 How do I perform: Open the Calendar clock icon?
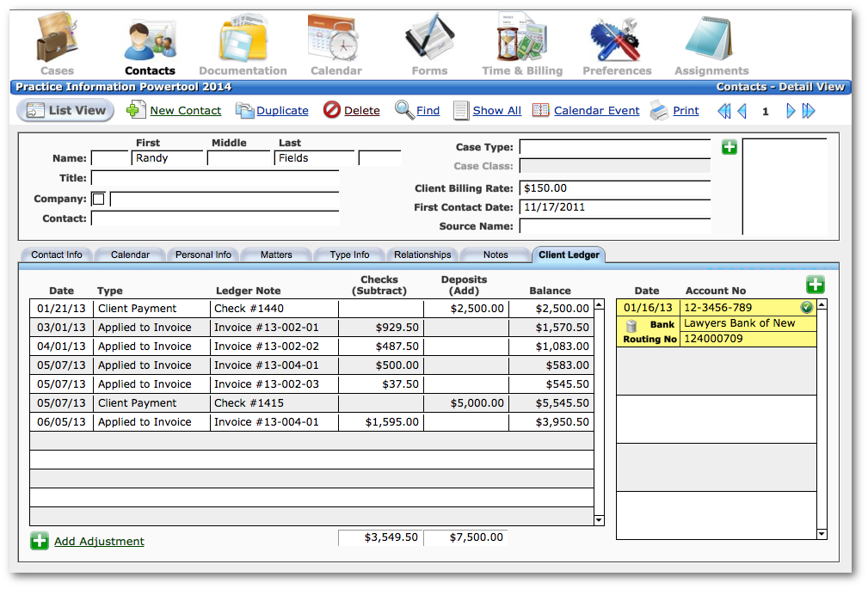[334, 38]
